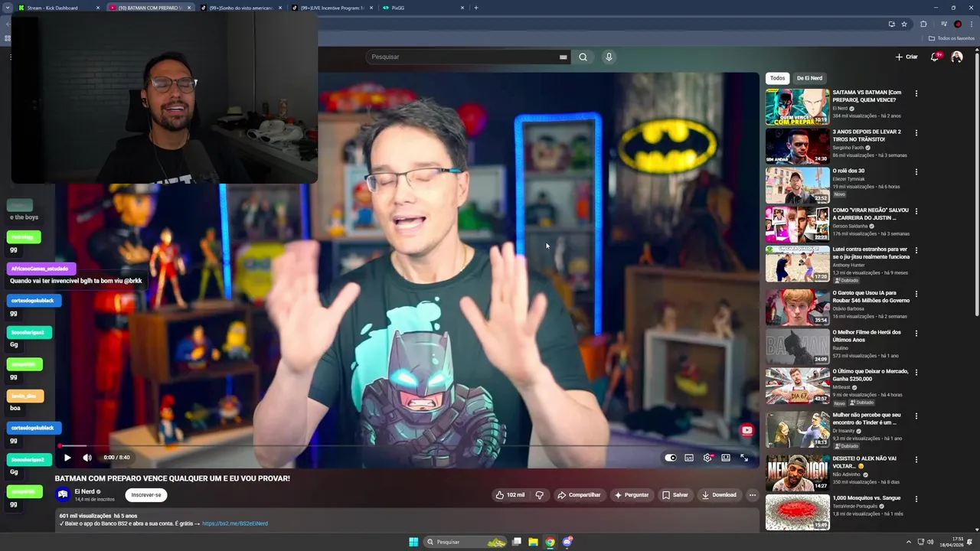The height and width of the screenshot is (551, 980).
Task: Open Chrome profile avatar
Action: pos(957,24)
